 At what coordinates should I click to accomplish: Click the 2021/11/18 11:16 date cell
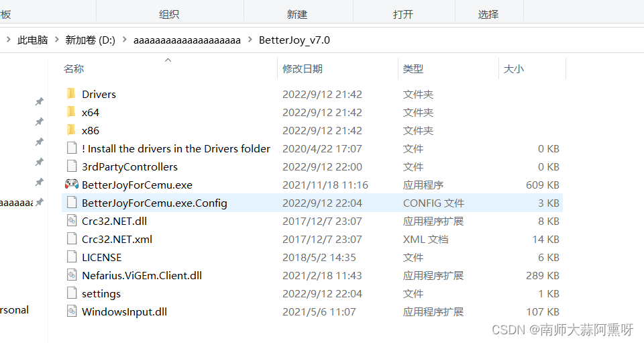[x=325, y=185]
